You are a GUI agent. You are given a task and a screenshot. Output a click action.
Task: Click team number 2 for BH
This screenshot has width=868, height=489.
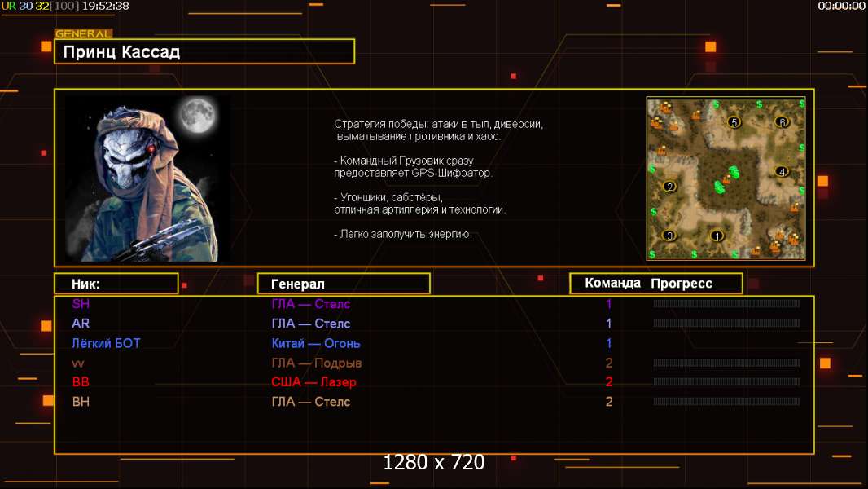click(609, 402)
